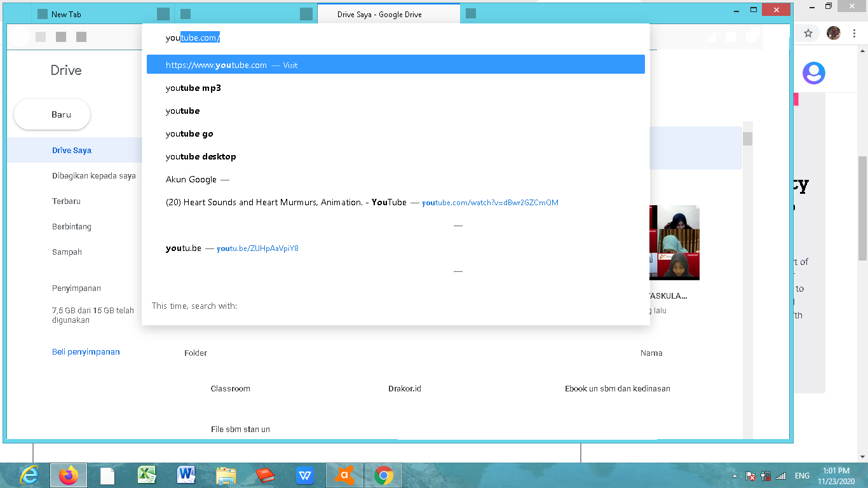Viewport: 868px width, 488px height.
Task: Open Sampah in Drive sidebar
Action: 67,252
